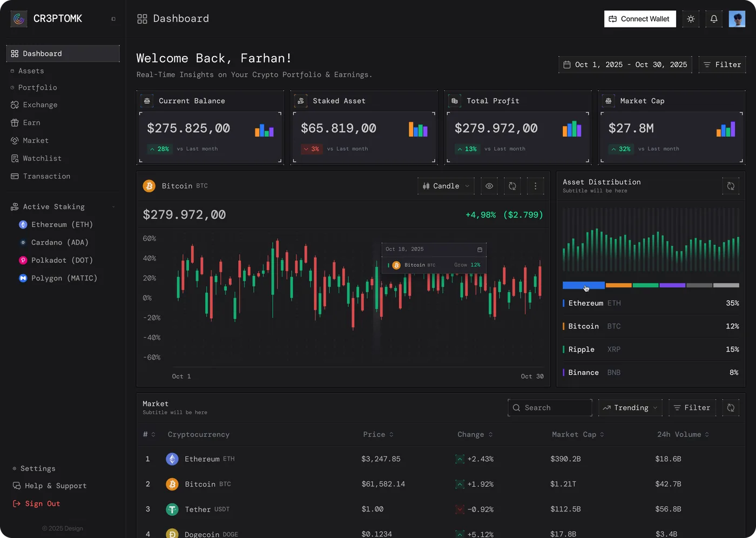
Task: Click the Ethereum coin icon in Market row 1
Action: [x=172, y=459]
